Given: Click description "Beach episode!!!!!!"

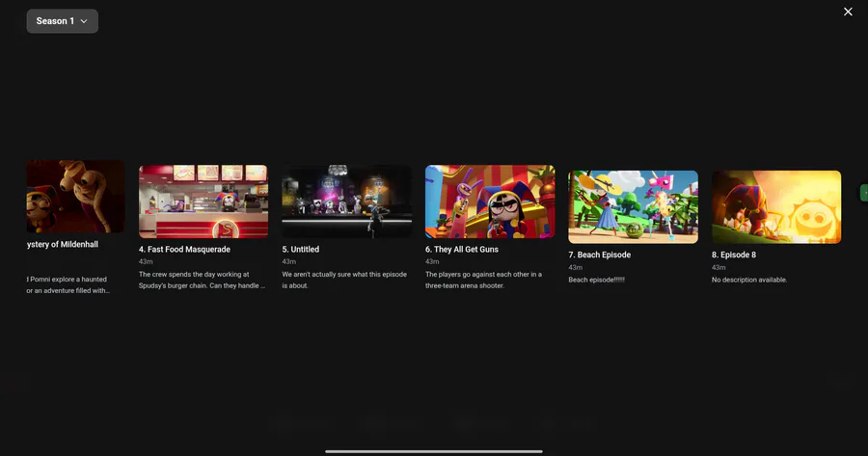Looking at the screenshot, I should tap(596, 280).
